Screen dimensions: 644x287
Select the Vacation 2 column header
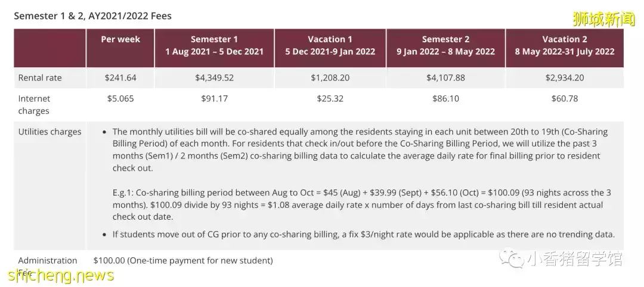pyautogui.click(x=564, y=45)
